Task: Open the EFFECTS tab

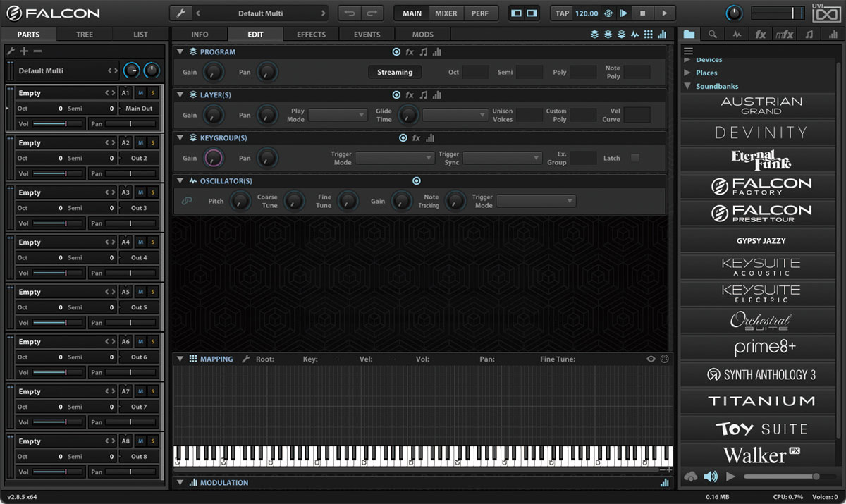Action: [x=311, y=34]
